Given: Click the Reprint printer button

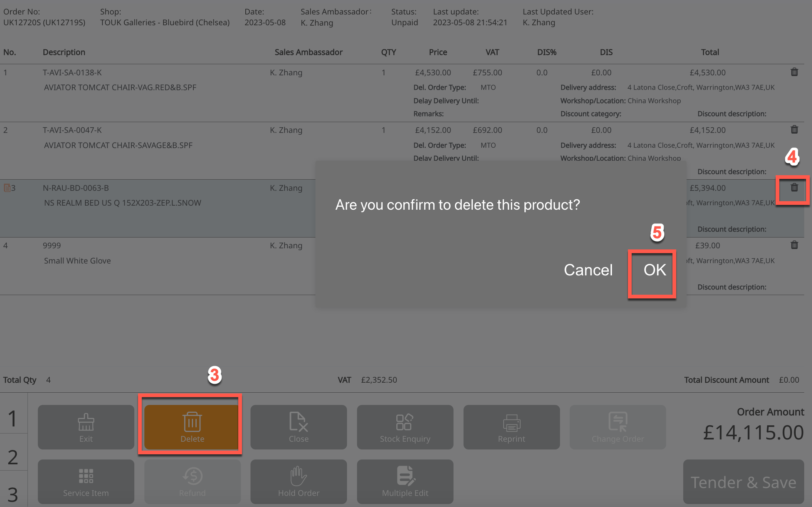Looking at the screenshot, I should tap(511, 427).
